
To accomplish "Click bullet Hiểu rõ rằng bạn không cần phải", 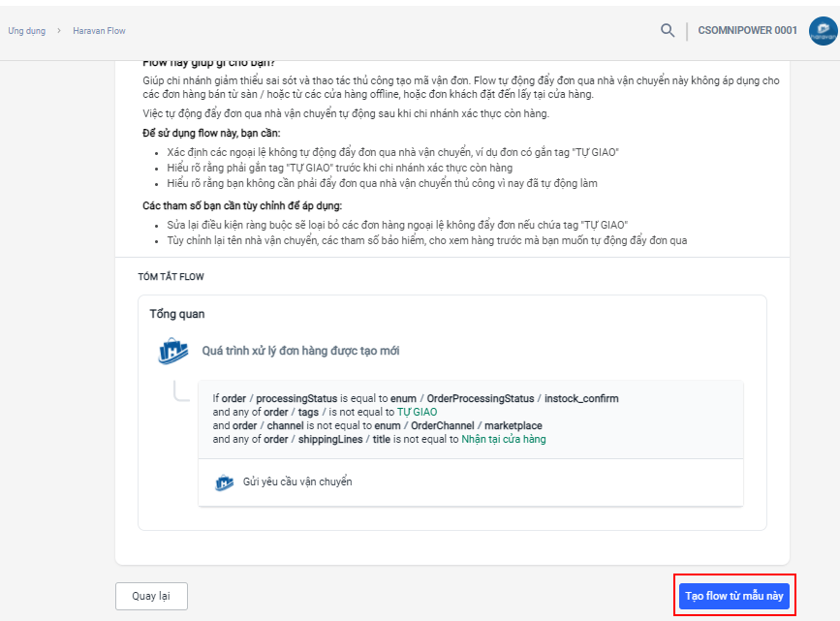I will [x=382, y=183].
